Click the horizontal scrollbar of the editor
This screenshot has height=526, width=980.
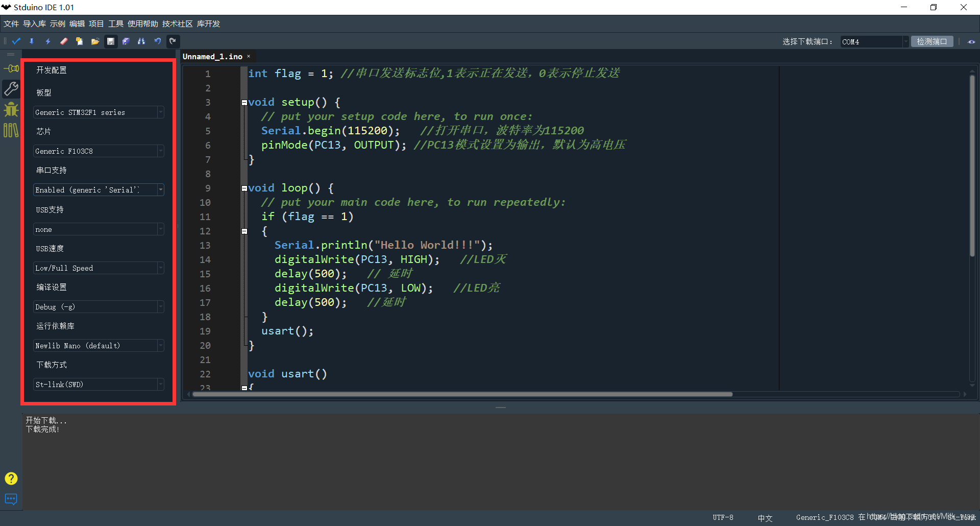[x=462, y=394]
